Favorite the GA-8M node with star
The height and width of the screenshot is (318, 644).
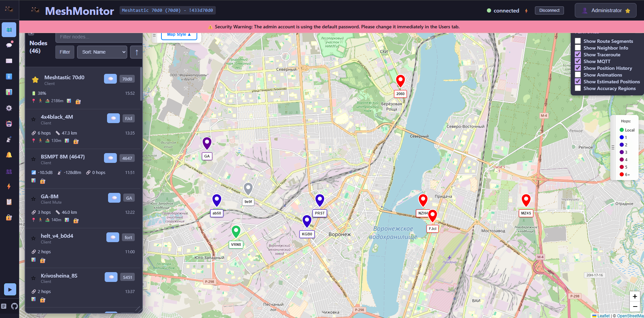pyautogui.click(x=33, y=199)
